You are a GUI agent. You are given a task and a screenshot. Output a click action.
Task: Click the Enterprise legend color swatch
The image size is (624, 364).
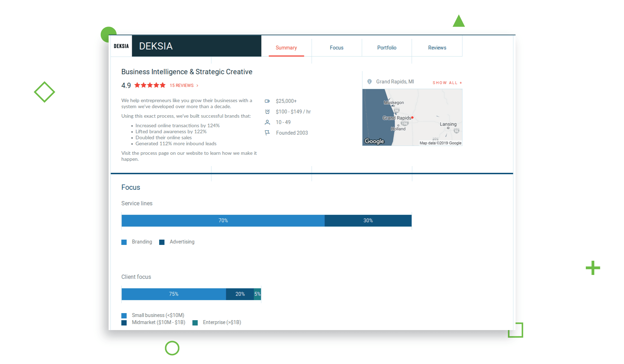coord(195,323)
